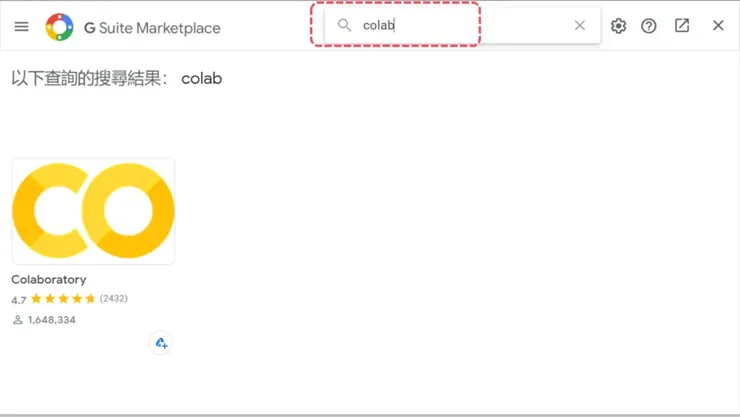Click the G Suite Marketplace colorful logo
Screen dimensions: 740x417
[59, 27]
